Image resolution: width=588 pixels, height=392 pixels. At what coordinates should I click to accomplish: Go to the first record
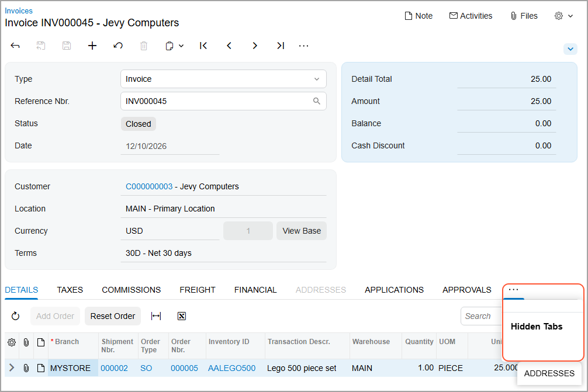(203, 46)
